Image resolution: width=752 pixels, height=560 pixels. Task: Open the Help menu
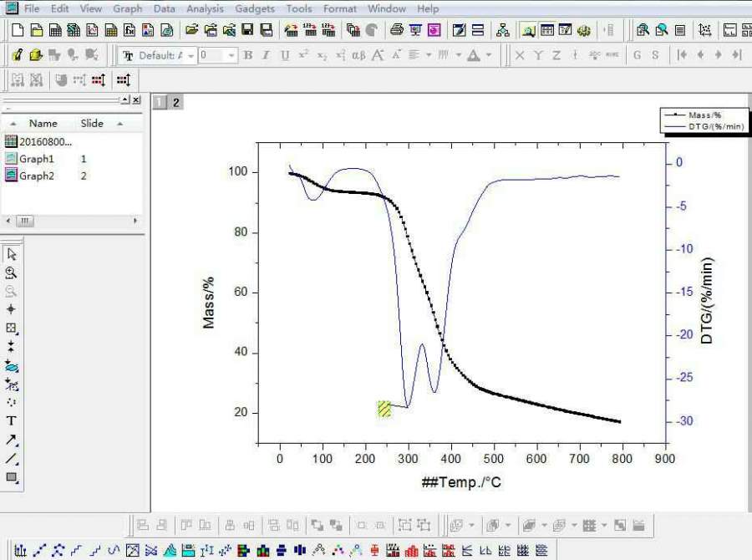tap(427, 8)
